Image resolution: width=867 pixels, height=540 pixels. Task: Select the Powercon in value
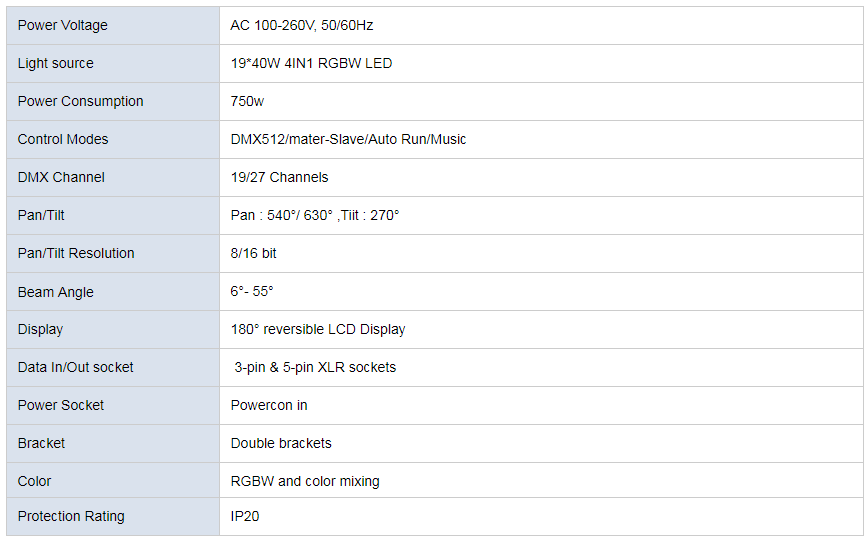pos(269,405)
